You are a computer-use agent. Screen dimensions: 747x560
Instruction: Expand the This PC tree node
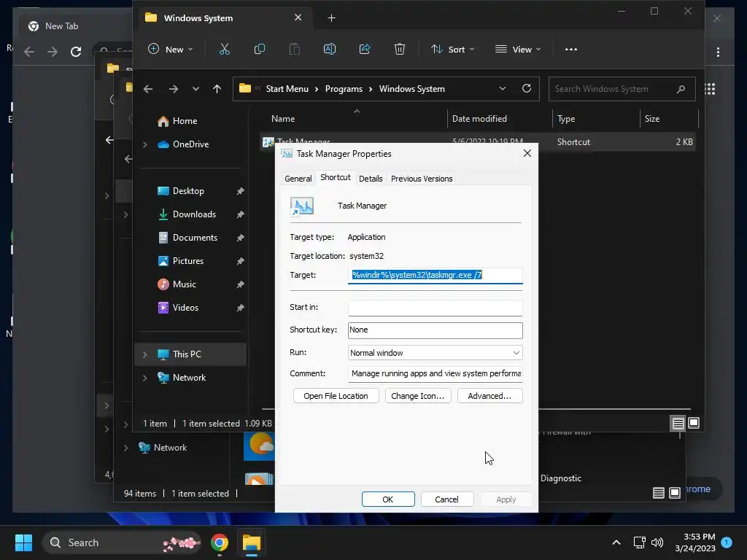(145, 354)
